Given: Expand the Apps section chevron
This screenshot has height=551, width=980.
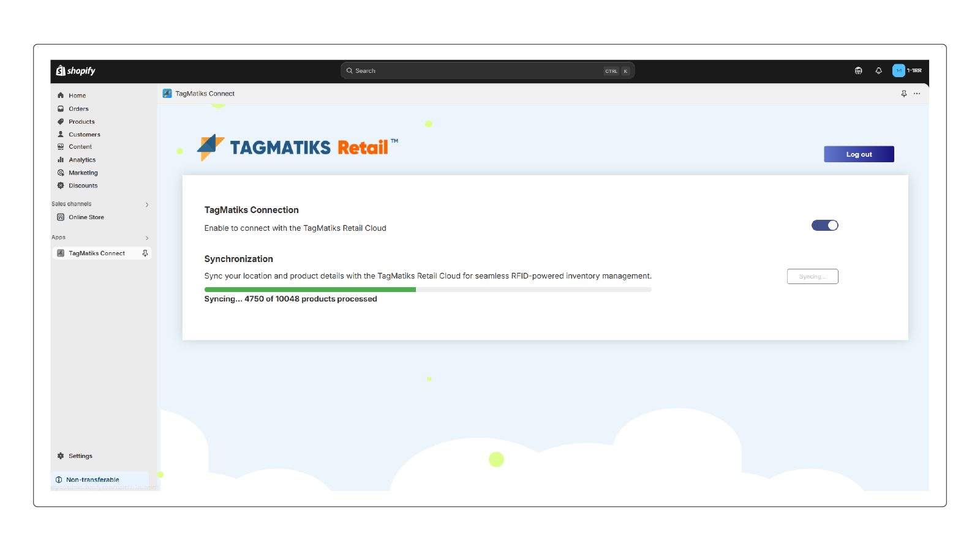Looking at the screenshot, I should click(x=147, y=238).
